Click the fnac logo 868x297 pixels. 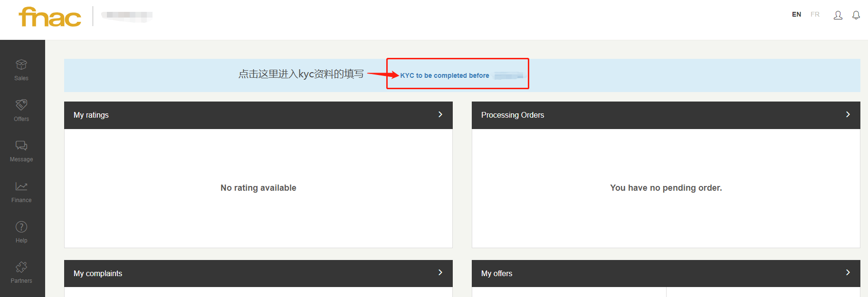[50, 17]
